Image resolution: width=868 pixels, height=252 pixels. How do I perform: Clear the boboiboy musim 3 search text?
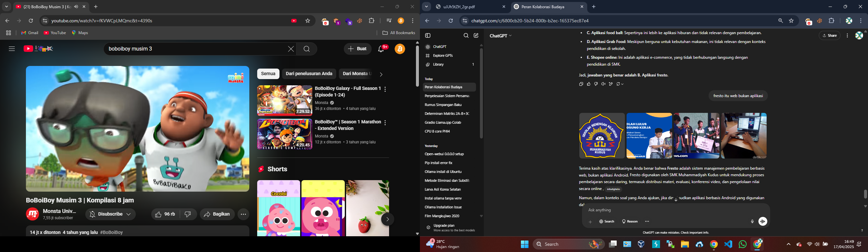coord(291,49)
